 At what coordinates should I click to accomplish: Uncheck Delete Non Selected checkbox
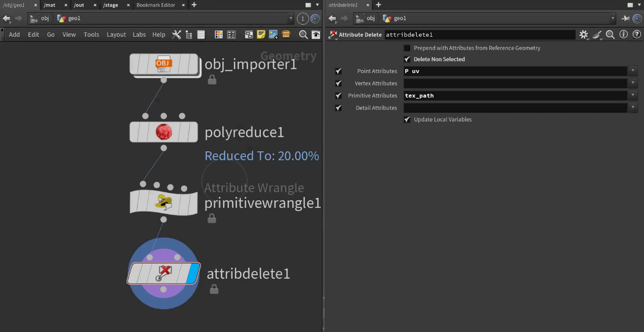[407, 59]
